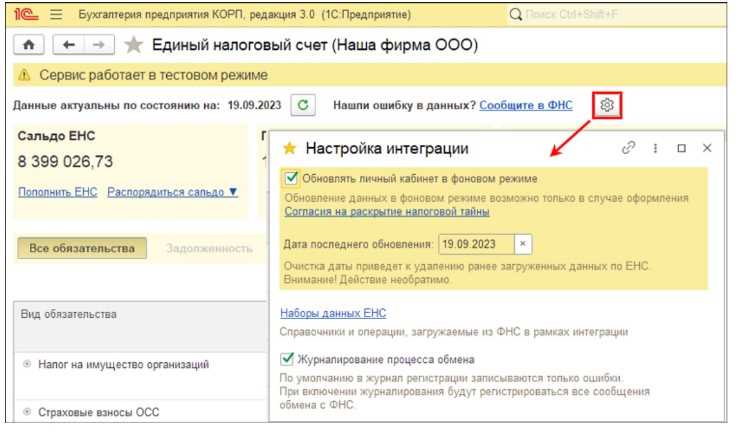The height and width of the screenshot is (435, 744).
Task: Click the search magnifier icon
Action: (x=515, y=14)
